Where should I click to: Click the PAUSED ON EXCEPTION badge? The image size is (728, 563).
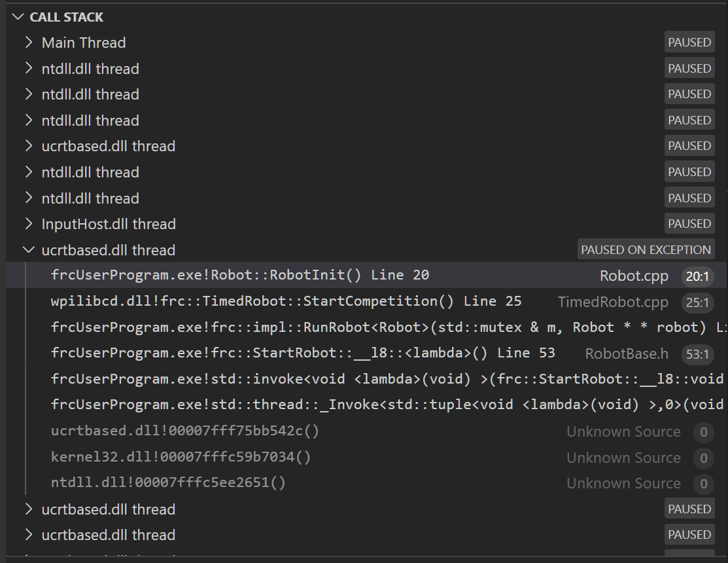tap(646, 249)
